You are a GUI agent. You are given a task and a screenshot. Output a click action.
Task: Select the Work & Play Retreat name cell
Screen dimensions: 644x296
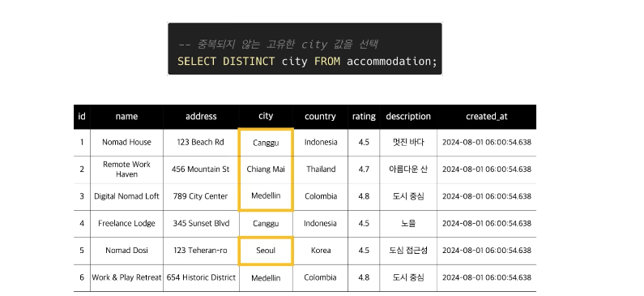[126, 277]
